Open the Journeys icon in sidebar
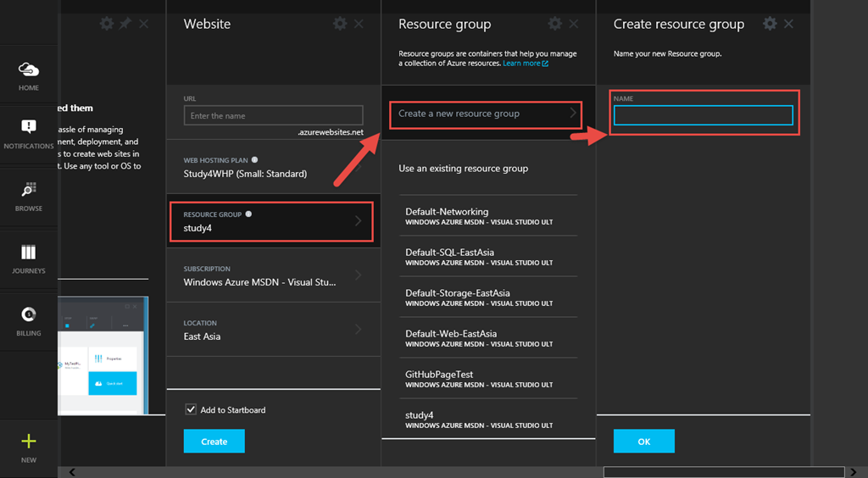 click(29, 253)
